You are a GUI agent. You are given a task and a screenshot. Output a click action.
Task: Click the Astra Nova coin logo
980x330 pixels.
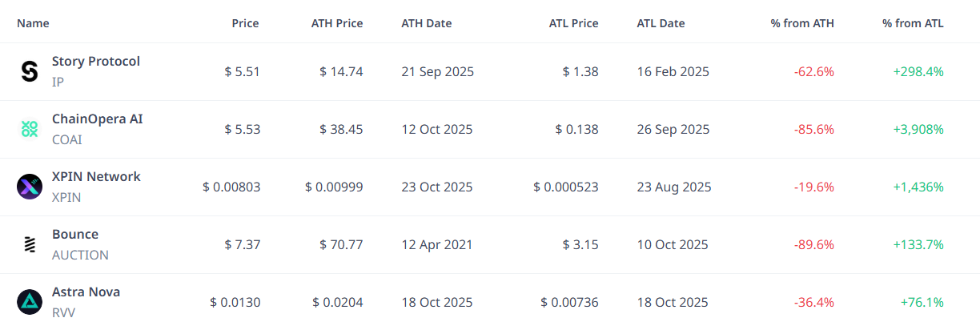click(30, 302)
